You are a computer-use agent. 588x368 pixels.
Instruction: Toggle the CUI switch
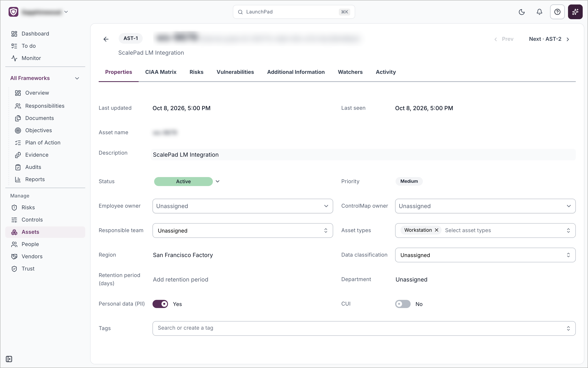(403, 304)
